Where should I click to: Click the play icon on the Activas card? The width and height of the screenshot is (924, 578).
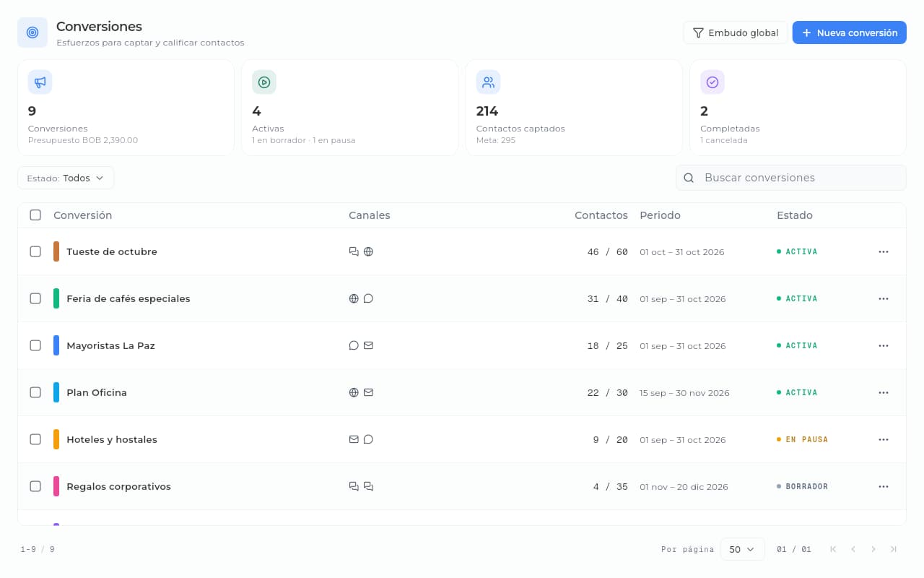[264, 82]
